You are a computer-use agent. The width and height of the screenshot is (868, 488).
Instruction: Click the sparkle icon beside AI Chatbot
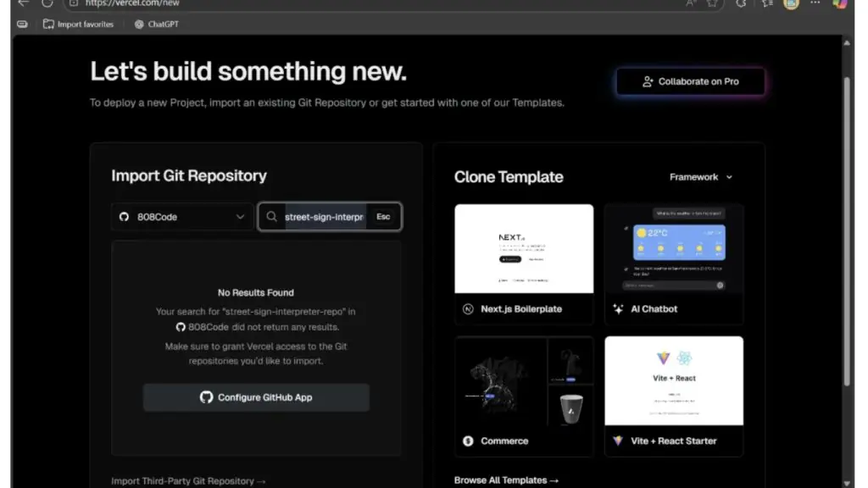click(x=618, y=309)
